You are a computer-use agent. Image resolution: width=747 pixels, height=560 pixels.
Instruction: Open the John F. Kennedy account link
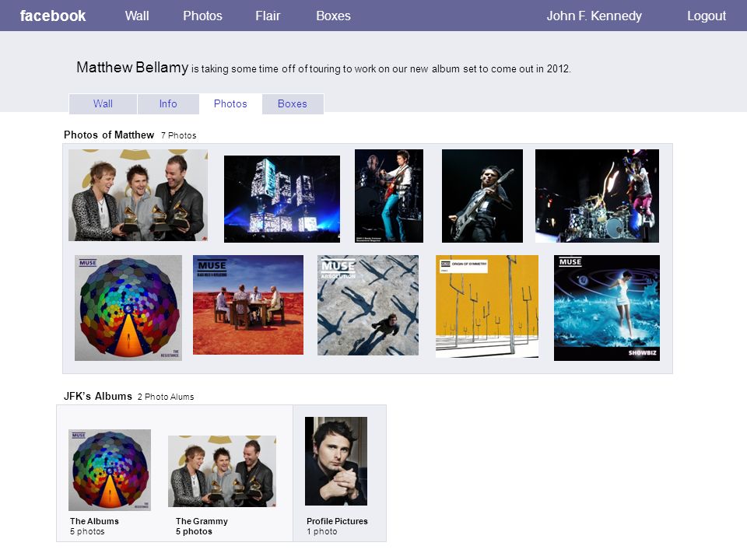(x=594, y=16)
